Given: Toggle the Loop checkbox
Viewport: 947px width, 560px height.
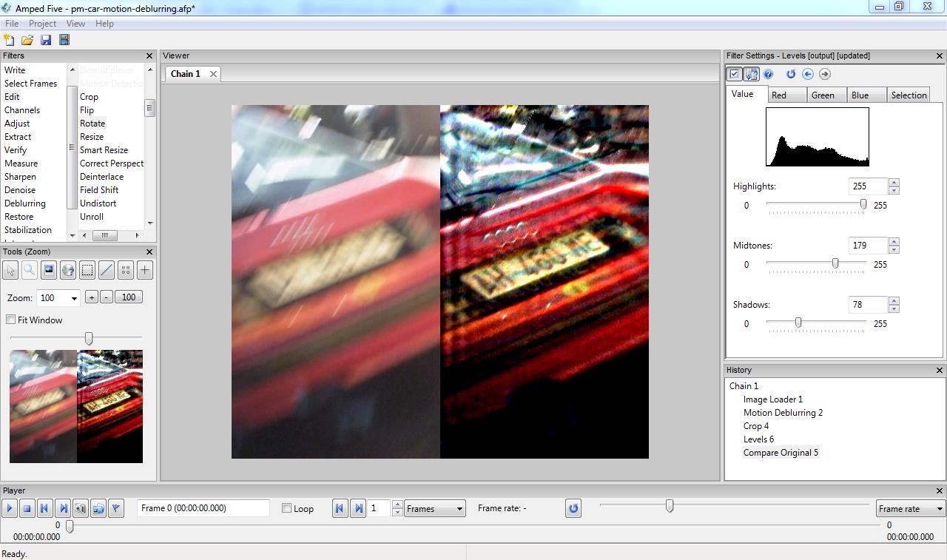Looking at the screenshot, I should 287,508.
